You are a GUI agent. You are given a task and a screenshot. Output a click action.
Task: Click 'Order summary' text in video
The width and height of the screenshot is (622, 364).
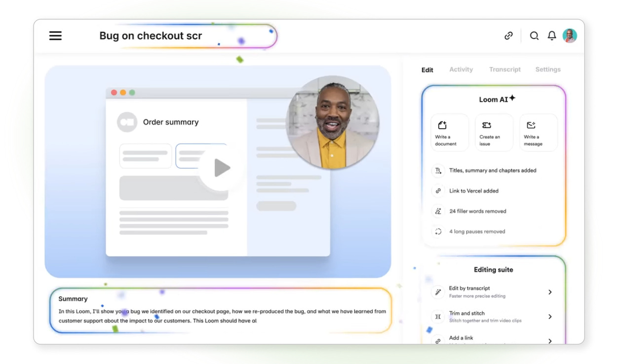pyautogui.click(x=171, y=122)
